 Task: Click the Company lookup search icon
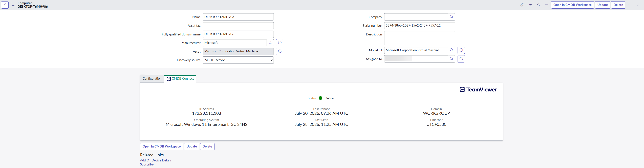click(x=452, y=17)
